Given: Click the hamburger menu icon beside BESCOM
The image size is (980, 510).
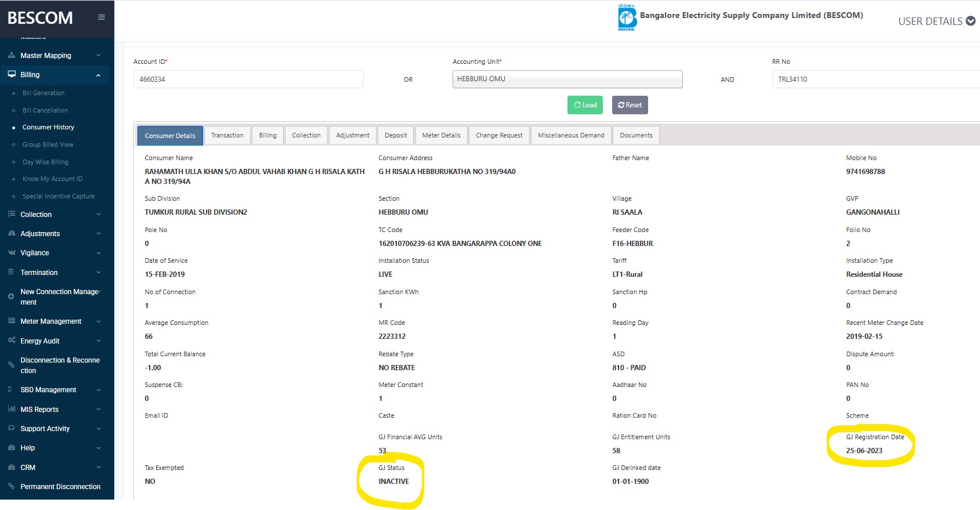Looking at the screenshot, I should pyautogui.click(x=102, y=17).
